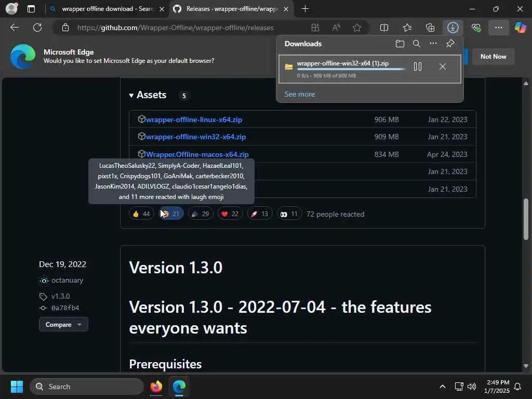Launch the Copilot sidebar icon
This screenshot has width=532, height=399.
(x=520, y=28)
